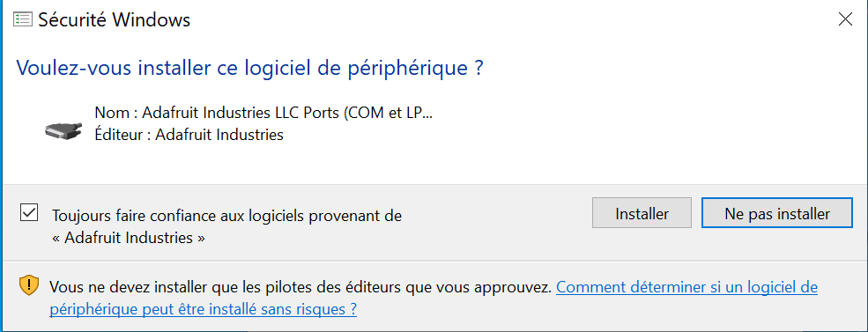Click the 'Sécurité Windows' title text
Viewport: 868px width, 332px height.
tap(114, 20)
